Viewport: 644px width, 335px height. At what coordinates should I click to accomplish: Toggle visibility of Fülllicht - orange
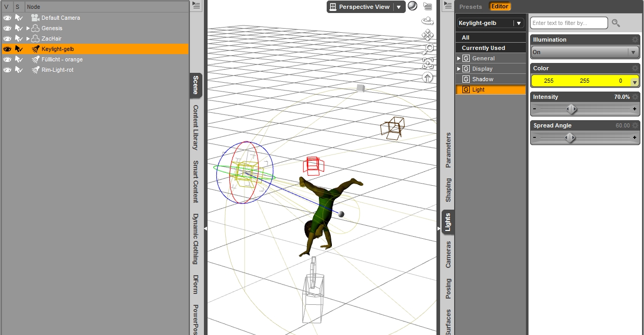(7, 59)
